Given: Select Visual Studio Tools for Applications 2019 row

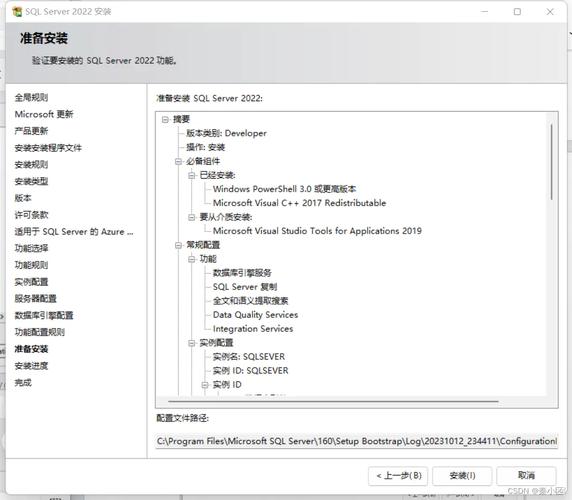Looking at the screenshot, I should point(317,231).
